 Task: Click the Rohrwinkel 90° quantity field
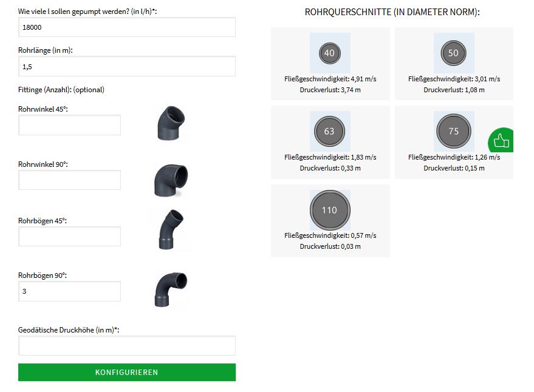pos(70,180)
